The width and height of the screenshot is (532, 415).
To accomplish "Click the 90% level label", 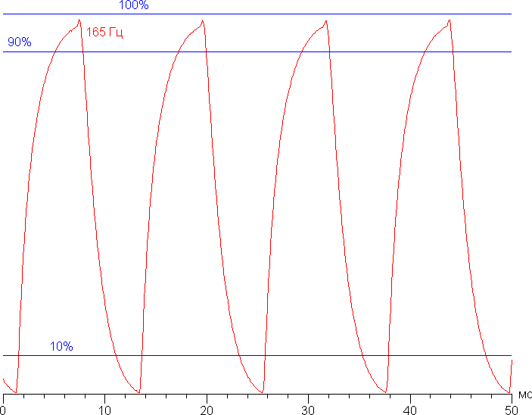I will click(20, 42).
